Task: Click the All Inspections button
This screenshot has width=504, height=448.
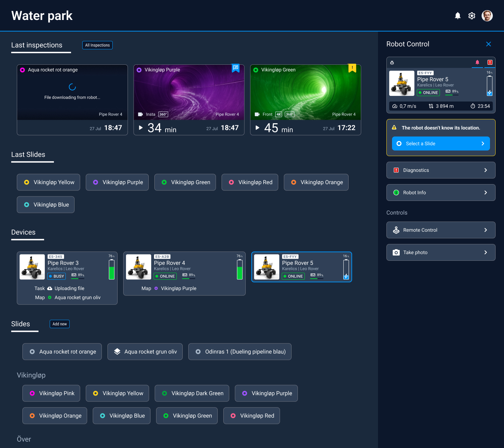Action: click(97, 45)
